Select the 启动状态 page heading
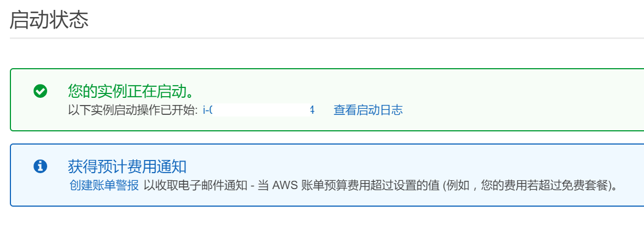The height and width of the screenshot is (227, 644). [49, 20]
